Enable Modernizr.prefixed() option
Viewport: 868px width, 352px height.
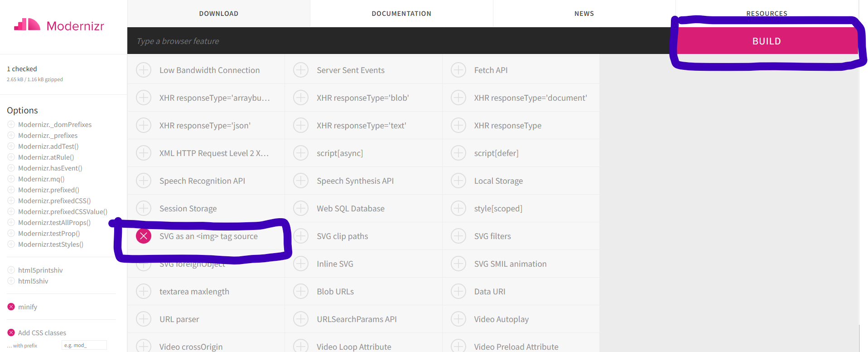click(11, 190)
